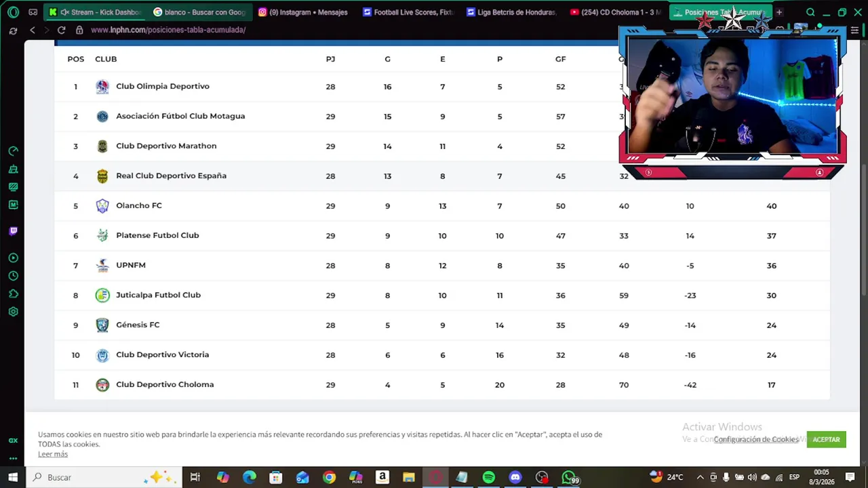Click Club Deportivo Victoria name

[x=162, y=354]
